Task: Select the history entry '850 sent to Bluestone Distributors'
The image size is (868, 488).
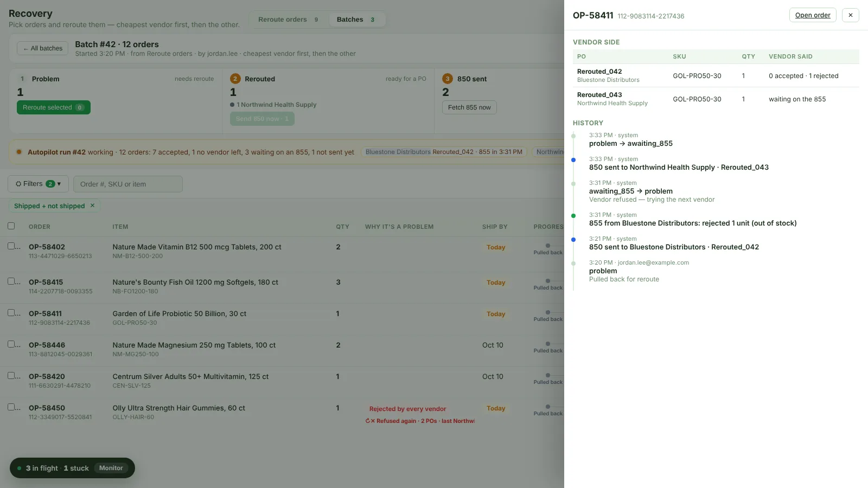Action: [x=674, y=247]
